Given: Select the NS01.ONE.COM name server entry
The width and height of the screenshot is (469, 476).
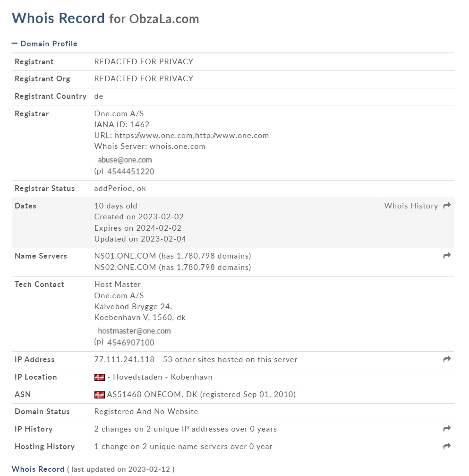Looking at the screenshot, I should pos(125,256).
